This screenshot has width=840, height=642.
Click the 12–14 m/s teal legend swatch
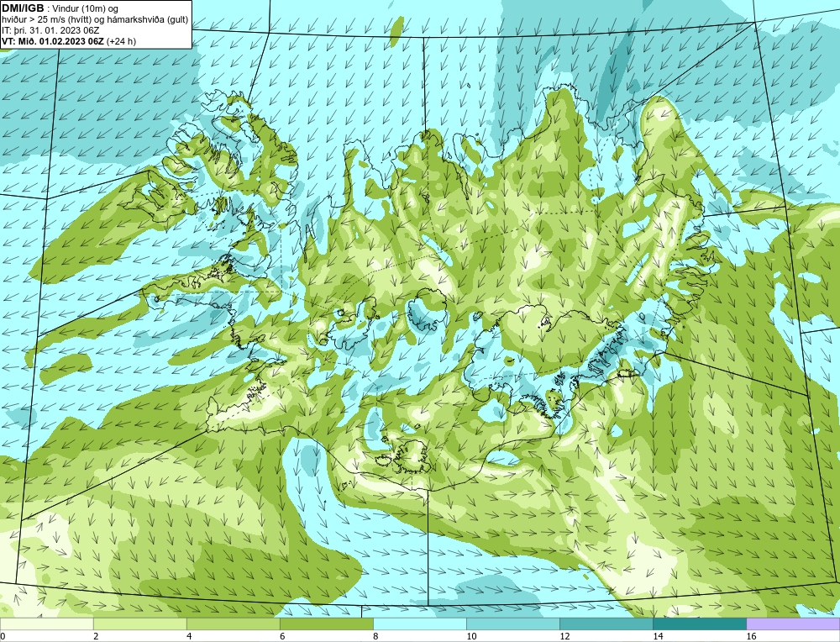point(606,624)
